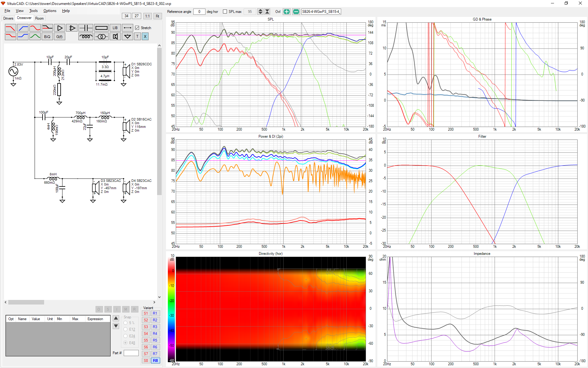Add the green peak band-pass block
The image size is (588, 368).
(35, 36)
